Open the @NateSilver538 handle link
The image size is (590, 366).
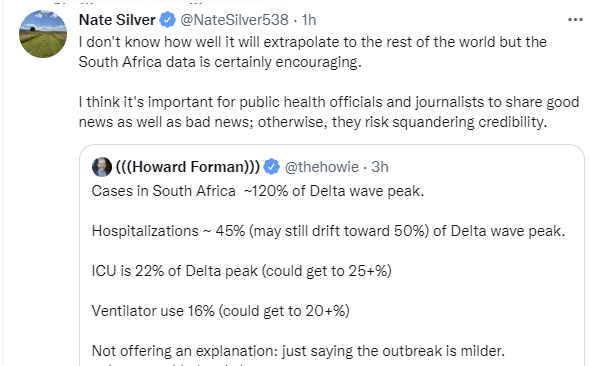click(234, 20)
